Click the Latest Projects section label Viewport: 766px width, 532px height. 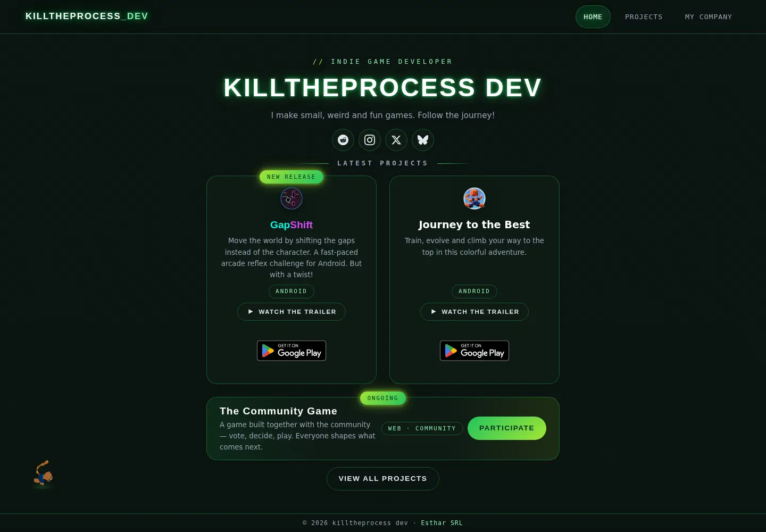pos(383,163)
